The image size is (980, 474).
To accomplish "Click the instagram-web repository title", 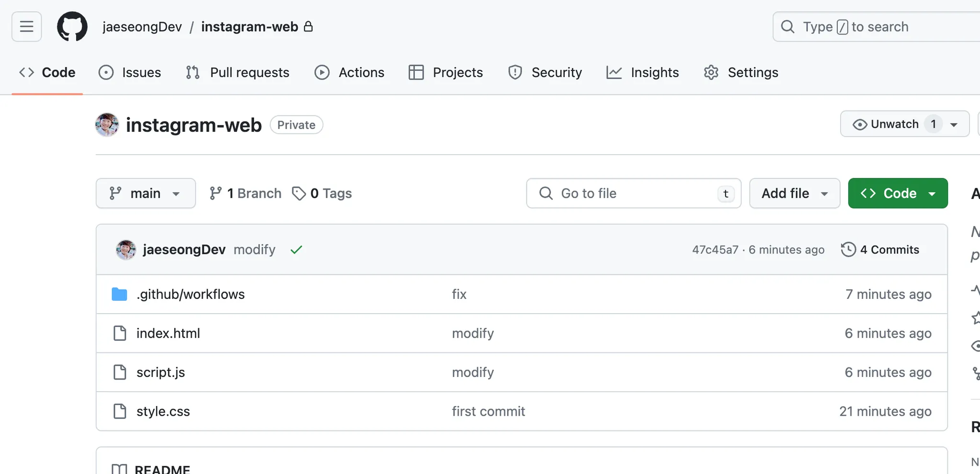I will click(x=194, y=125).
